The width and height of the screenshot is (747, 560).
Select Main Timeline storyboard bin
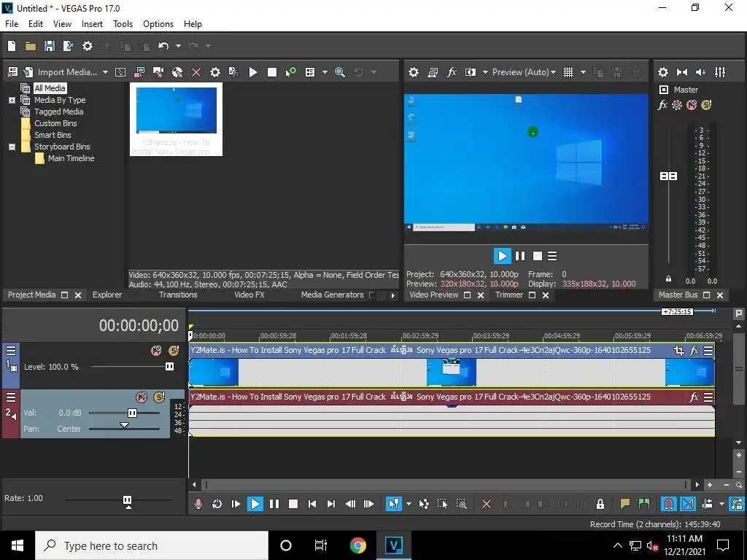point(71,158)
